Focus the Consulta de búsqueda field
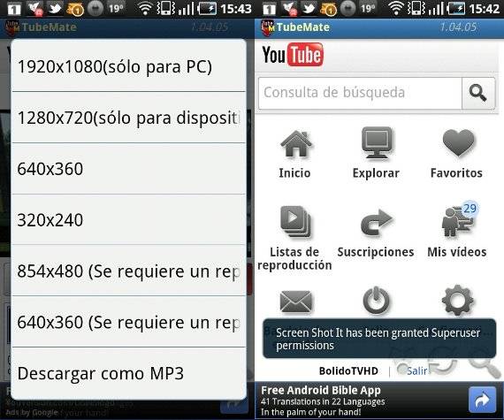504x420 pixels. (360, 93)
